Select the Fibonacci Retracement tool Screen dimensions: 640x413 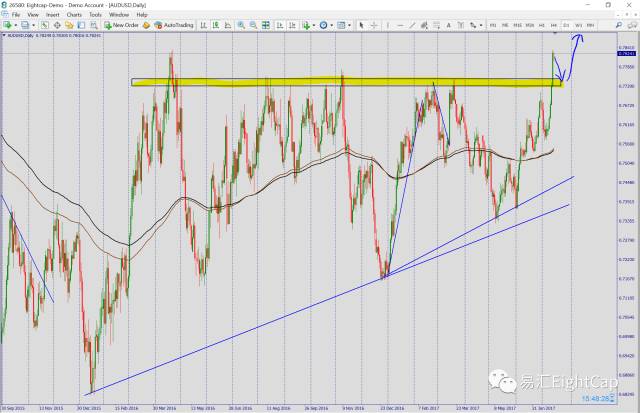pos(436,25)
